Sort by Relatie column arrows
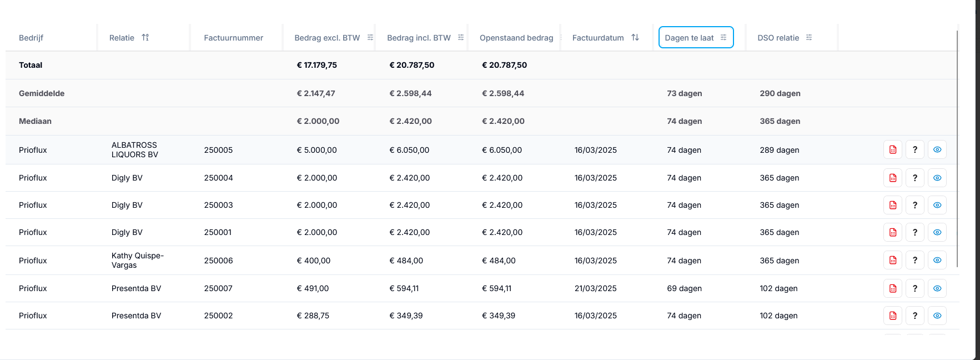Image resolution: width=980 pixels, height=360 pixels. click(x=145, y=37)
